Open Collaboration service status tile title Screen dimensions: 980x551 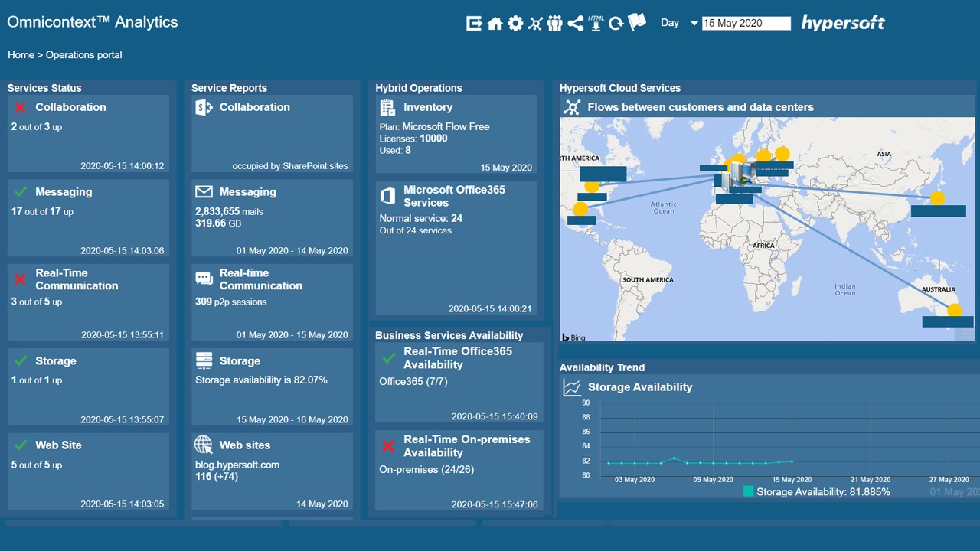70,107
